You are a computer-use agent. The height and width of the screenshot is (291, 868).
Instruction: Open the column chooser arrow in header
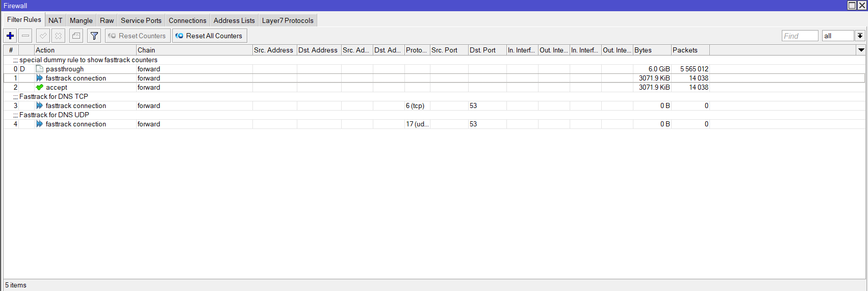coord(861,50)
